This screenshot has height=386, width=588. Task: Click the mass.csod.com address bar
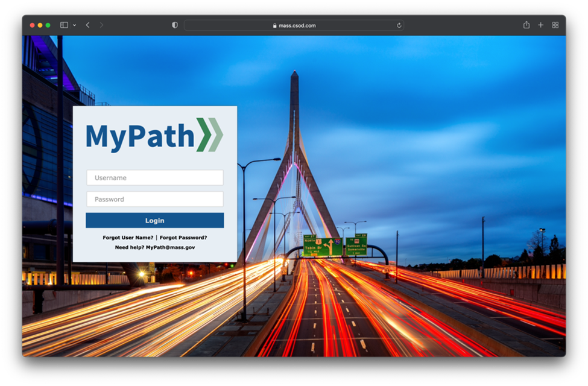[294, 25]
